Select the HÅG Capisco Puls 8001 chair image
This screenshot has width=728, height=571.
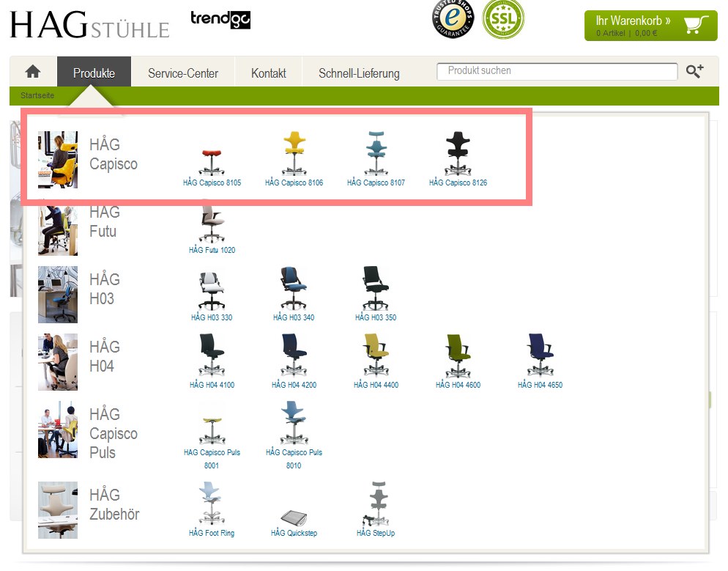[x=212, y=430]
